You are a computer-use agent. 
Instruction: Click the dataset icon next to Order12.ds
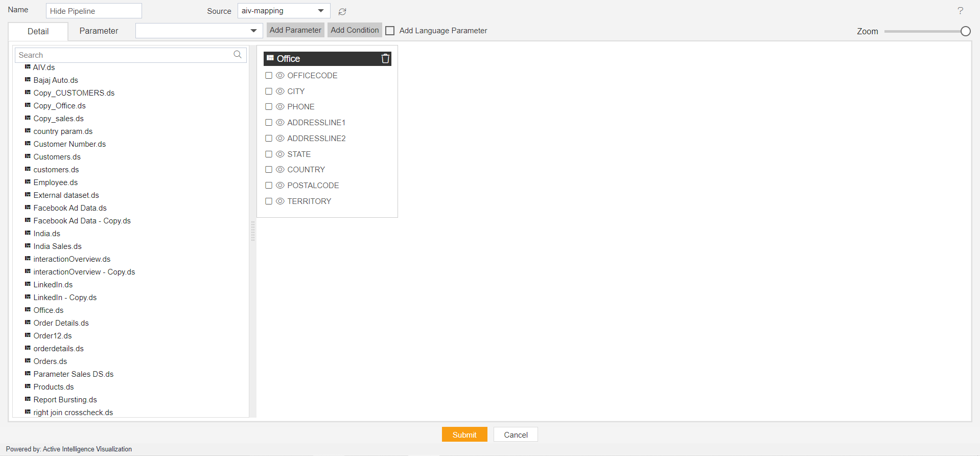(28, 335)
